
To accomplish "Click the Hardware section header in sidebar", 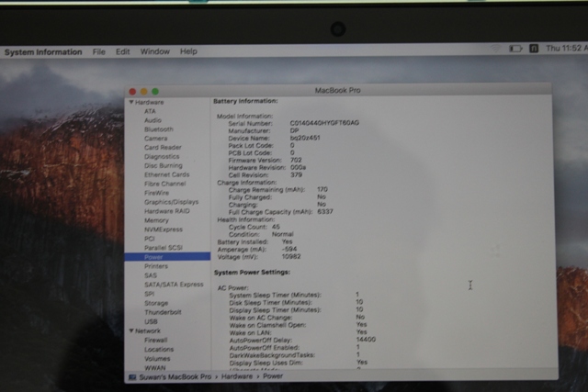I will click(149, 102).
